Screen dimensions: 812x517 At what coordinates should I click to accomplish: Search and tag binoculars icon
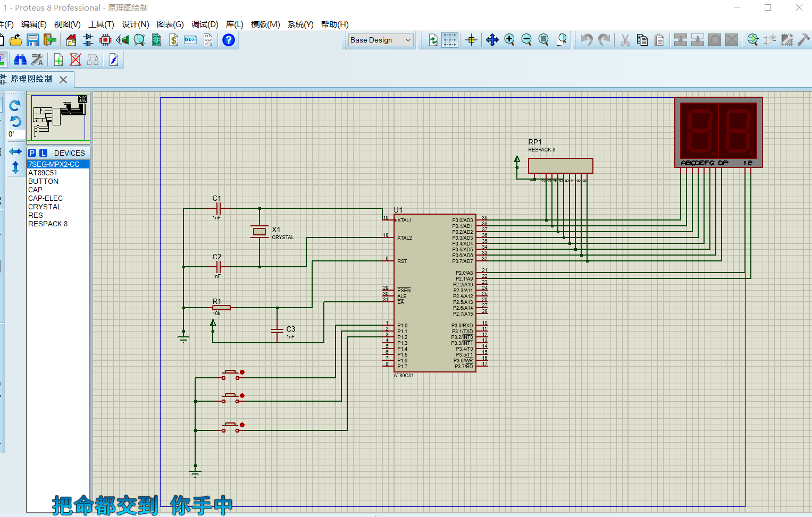pos(20,60)
